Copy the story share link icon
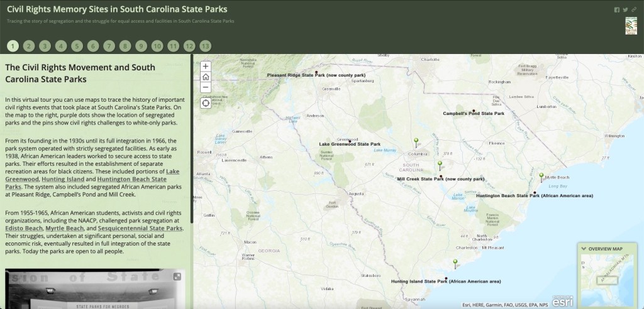 [x=633, y=10]
